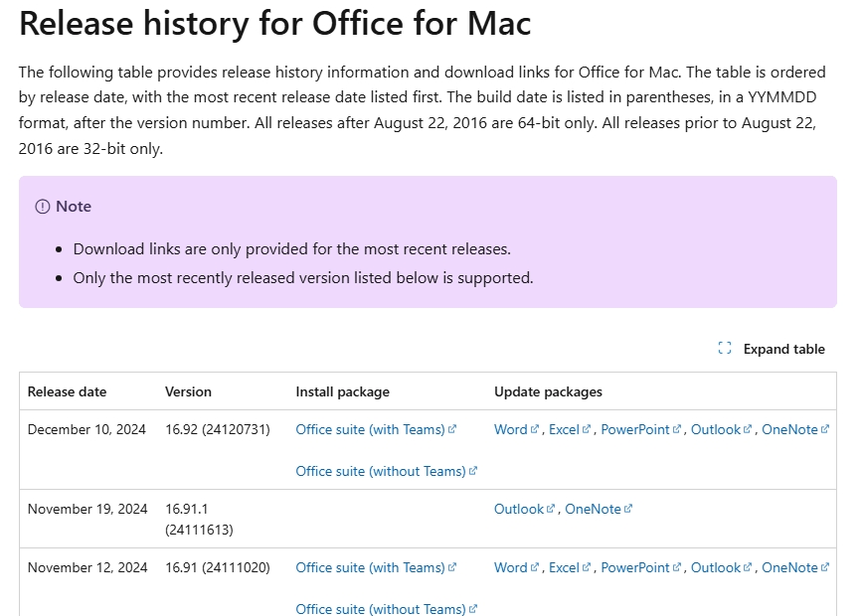Screen dimensions: 861x616
Task: Download OneNote update for November 12, 2024
Action: tap(795, 567)
